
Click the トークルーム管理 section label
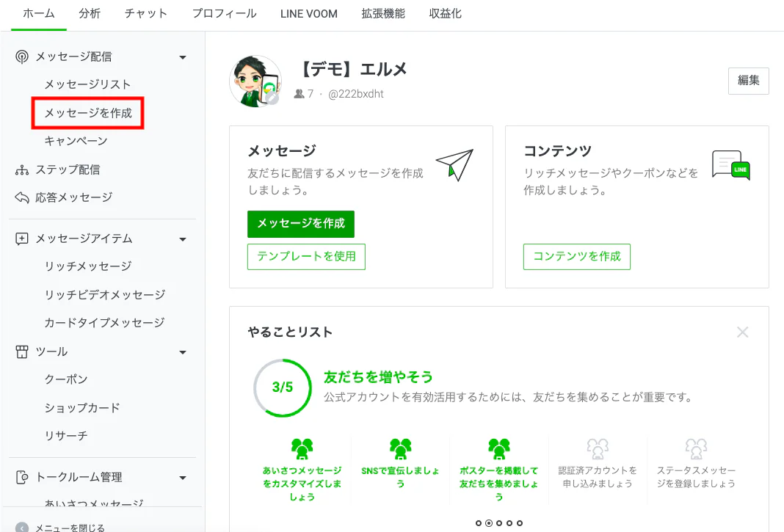[x=79, y=478]
